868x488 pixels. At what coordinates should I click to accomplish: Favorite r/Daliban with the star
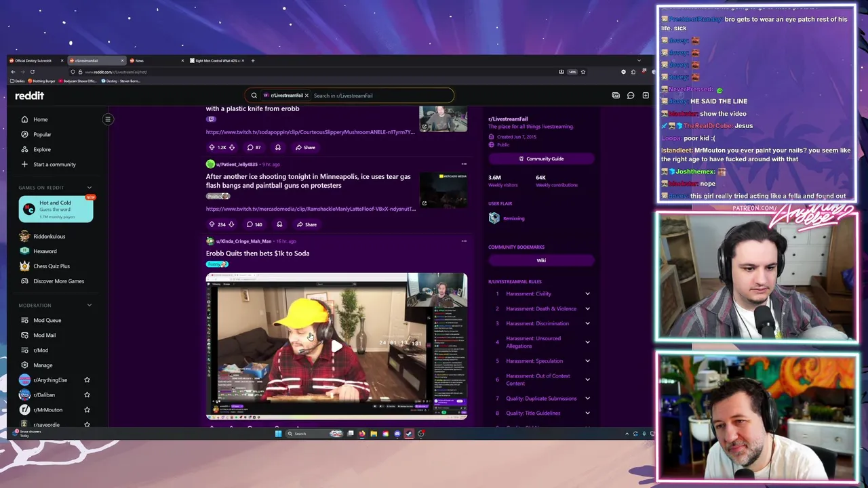(87, 395)
